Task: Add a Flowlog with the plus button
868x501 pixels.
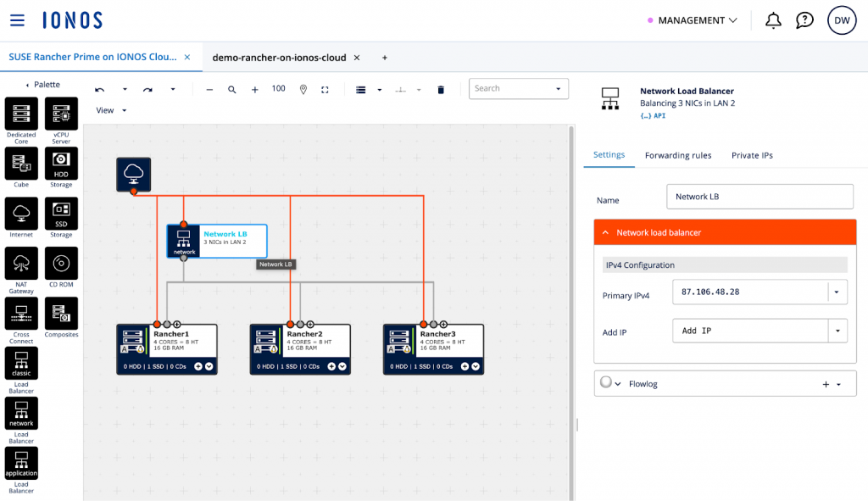Action: 826,384
